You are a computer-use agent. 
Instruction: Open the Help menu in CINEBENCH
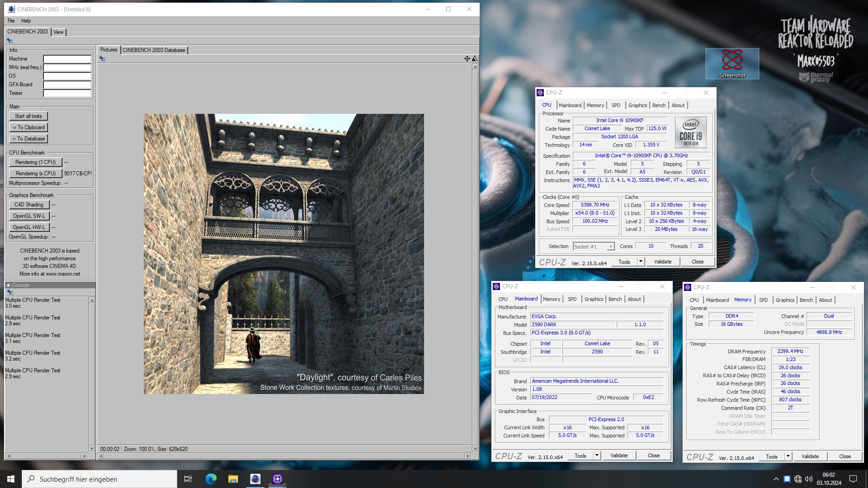pos(26,21)
